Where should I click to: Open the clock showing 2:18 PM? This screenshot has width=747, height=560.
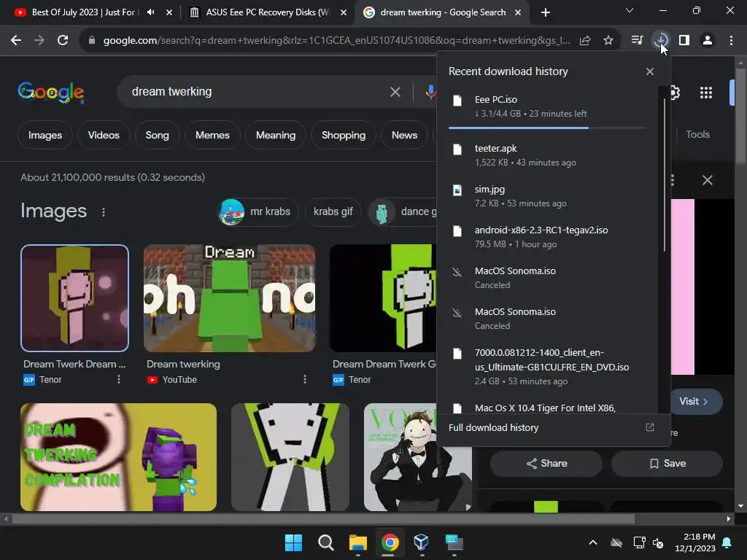point(695,542)
